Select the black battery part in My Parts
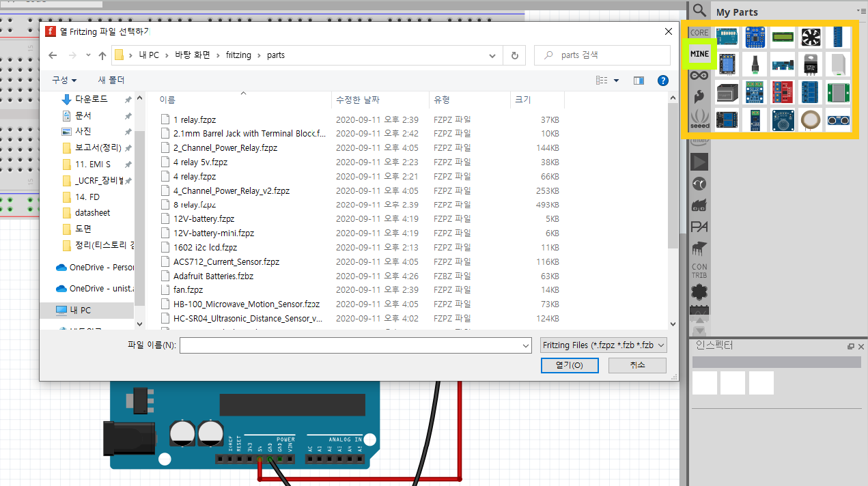Screen dimensions: 868x486 click(727, 92)
